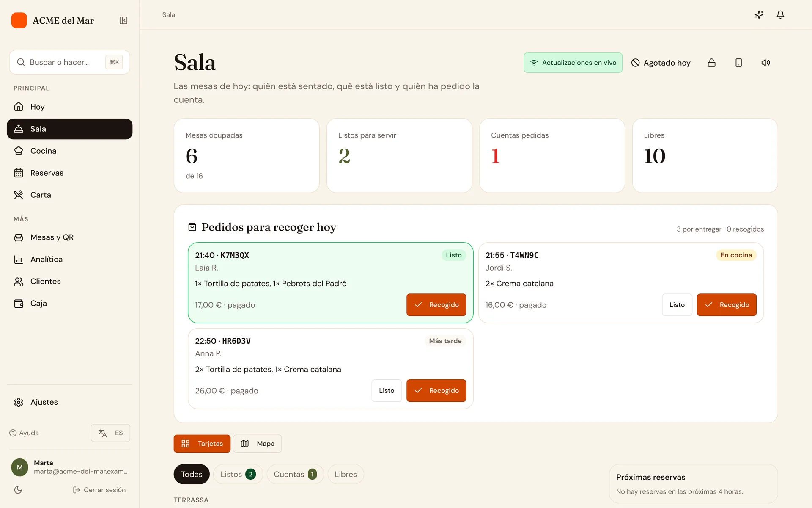
Task: Open Reservas from the sidebar
Action: coord(69,173)
